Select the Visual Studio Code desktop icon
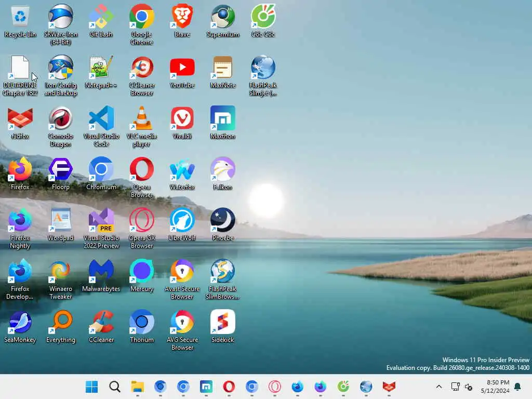The width and height of the screenshot is (532, 399). click(101, 127)
